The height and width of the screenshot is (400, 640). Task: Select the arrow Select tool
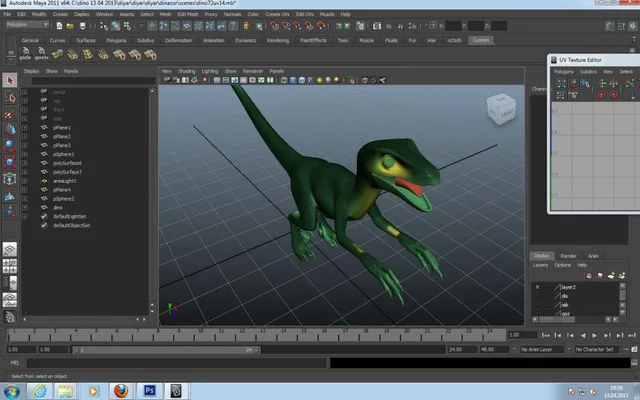click(10, 80)
